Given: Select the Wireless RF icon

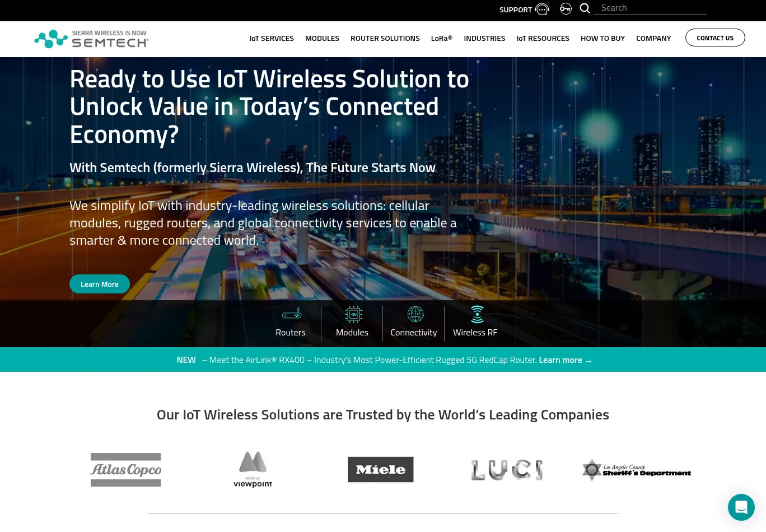Looking at the screenshot, I should [x=477, y=314].
